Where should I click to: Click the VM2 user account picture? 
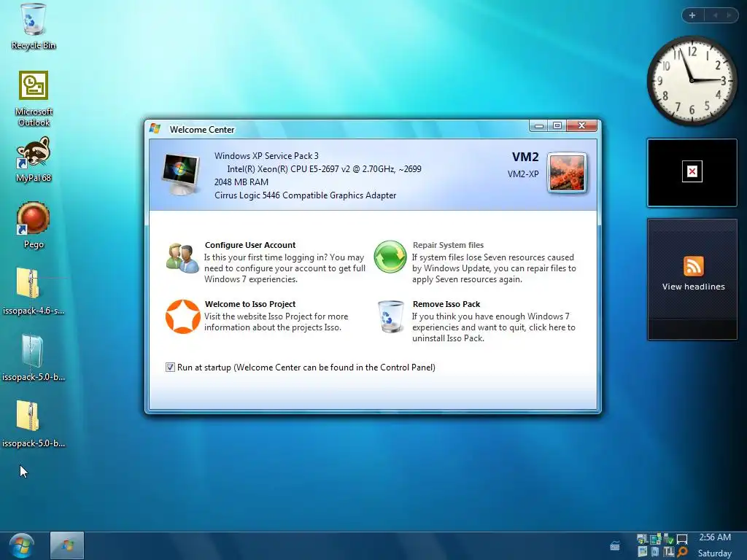point(567,174)
